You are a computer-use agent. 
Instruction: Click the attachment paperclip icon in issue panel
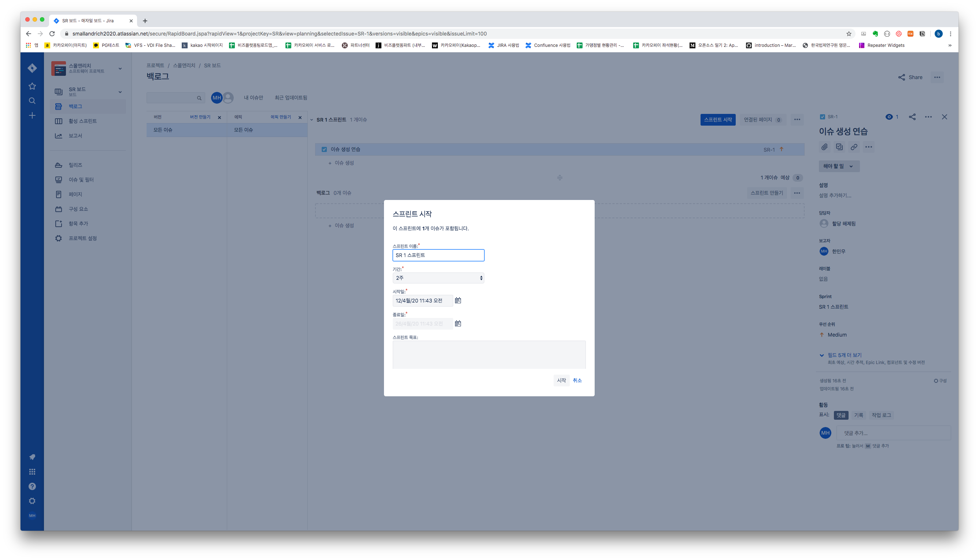824,147
